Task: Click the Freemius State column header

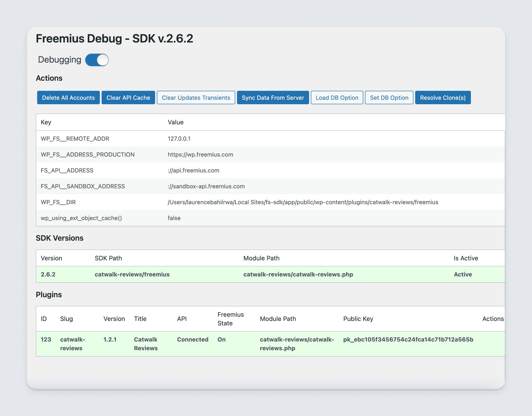Action: 231,318
